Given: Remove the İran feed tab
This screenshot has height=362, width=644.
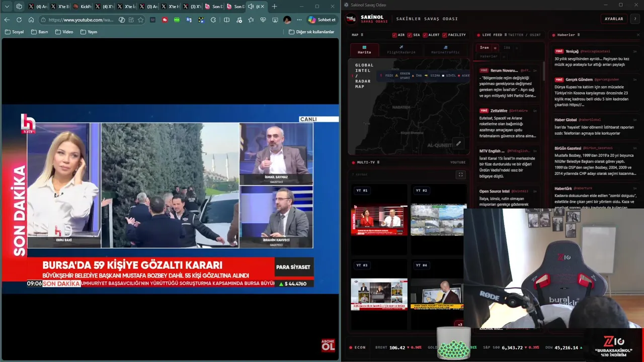Looking at the screenshot, I should click(x=495, y=48).
